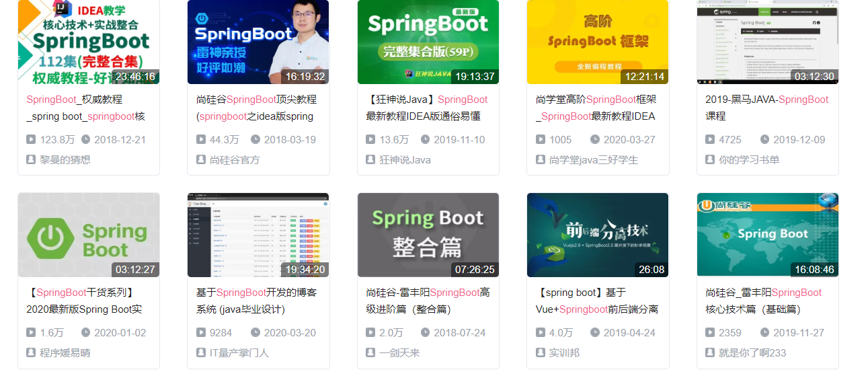Click title 尚学堂高阶SpringBoot框架
Screen dimensions: 868x376
[596, 108]
